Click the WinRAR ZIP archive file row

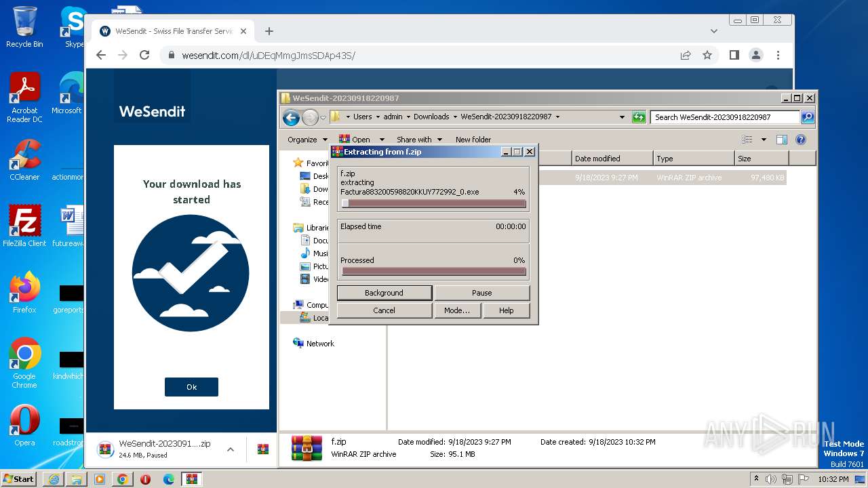(587, 178)
